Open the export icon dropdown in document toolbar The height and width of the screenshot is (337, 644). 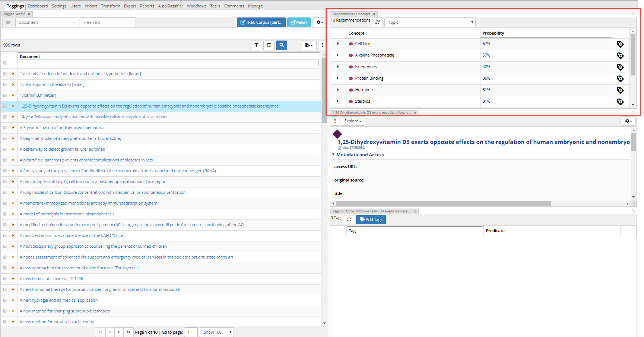pyautogui.click(x=309, y=45)
